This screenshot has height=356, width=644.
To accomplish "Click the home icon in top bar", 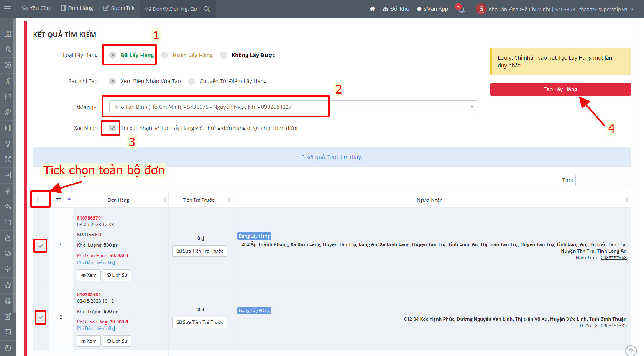I will coord(372,9).
